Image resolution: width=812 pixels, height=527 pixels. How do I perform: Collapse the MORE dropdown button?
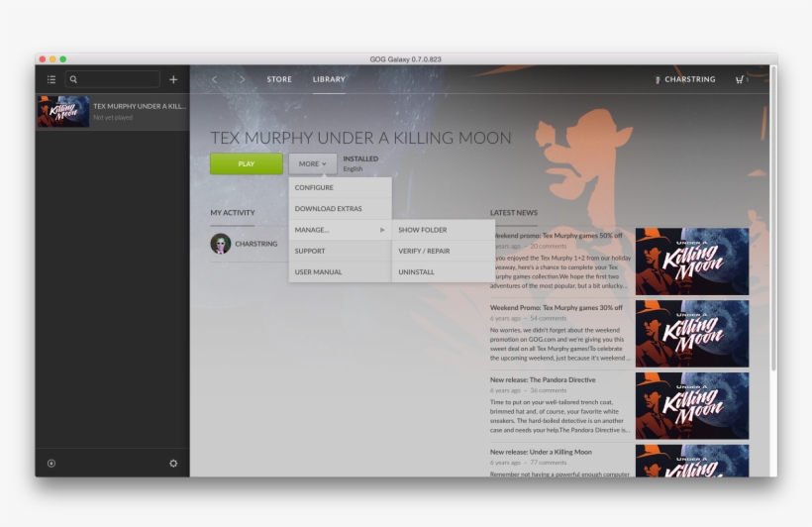tap(313, 163)
